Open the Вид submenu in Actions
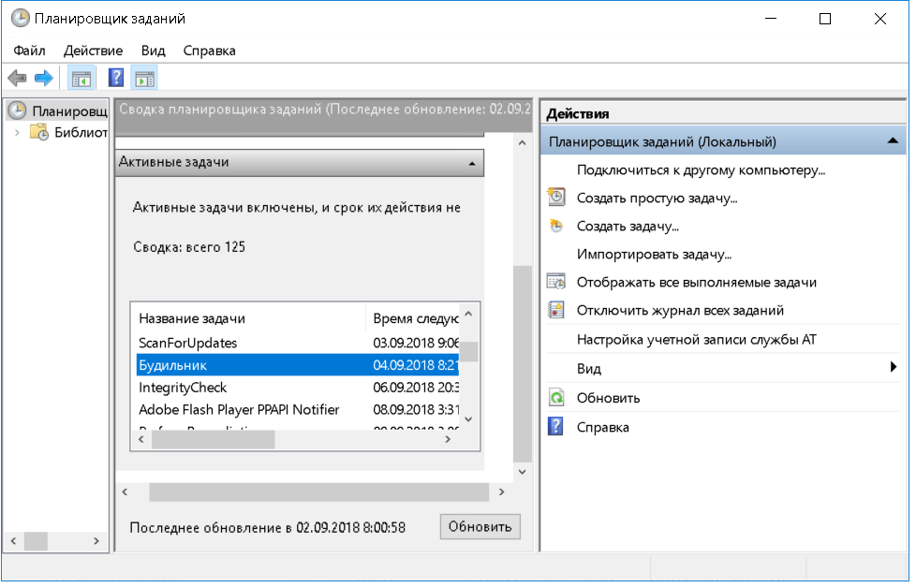Viewport: 916px width, 588px height. (893, 368)
